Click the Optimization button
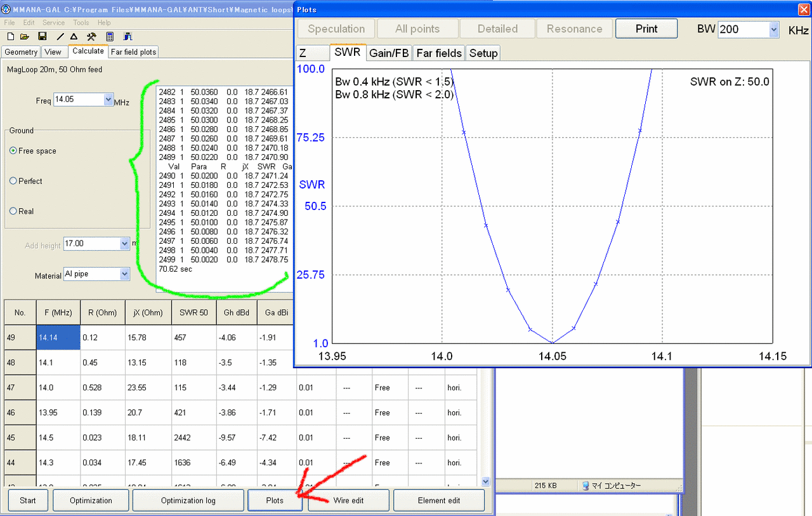Screen dimensions: 812x516 [x=91, y=501]
